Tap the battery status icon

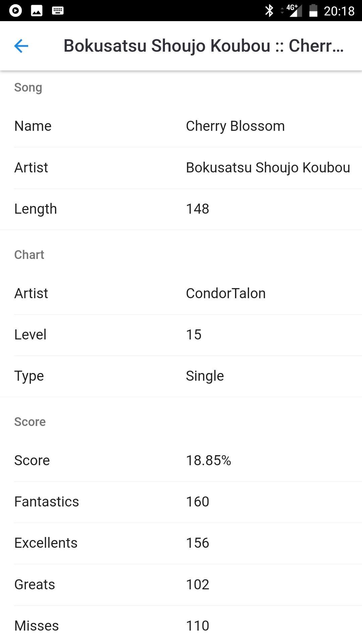(313, 10)
